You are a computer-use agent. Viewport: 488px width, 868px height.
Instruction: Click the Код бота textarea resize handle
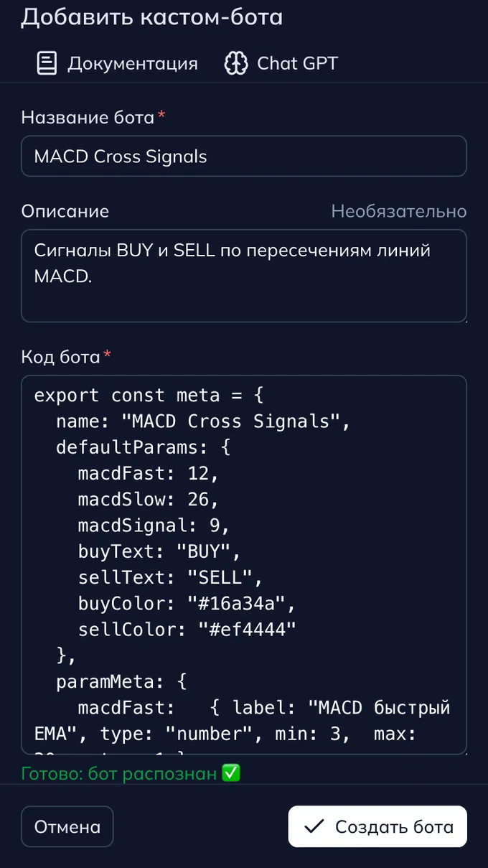point(464,751)
